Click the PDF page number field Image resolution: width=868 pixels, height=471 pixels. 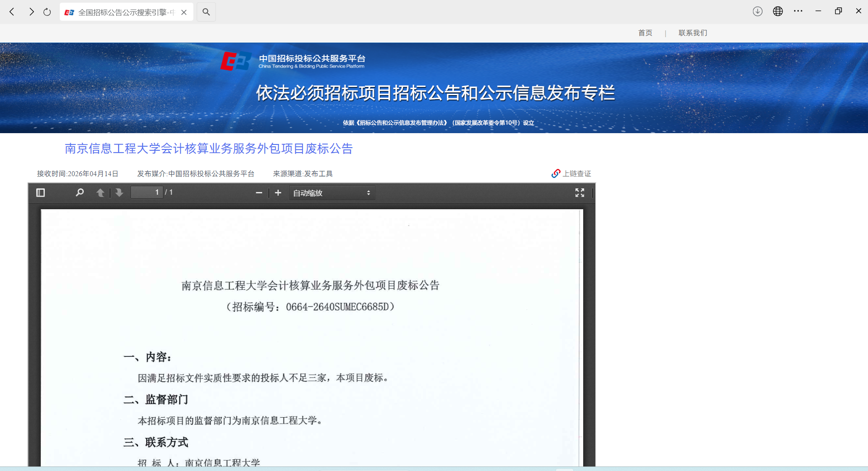click(x=147, y=192)
